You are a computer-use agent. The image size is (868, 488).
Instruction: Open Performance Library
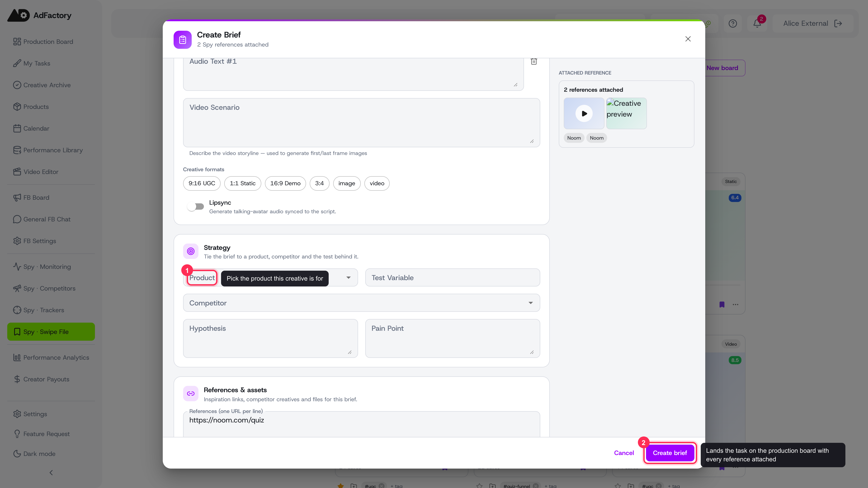pyautogui.click(x=51, y=150)
